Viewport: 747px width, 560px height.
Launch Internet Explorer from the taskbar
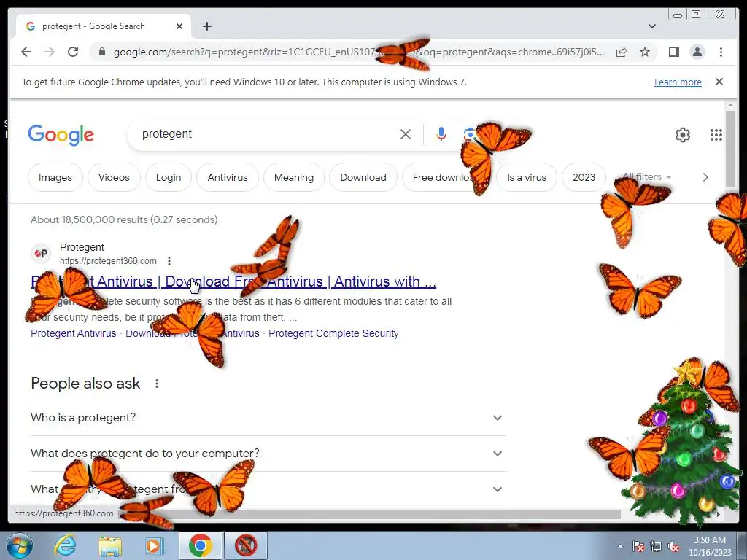(x=65, y=545)
